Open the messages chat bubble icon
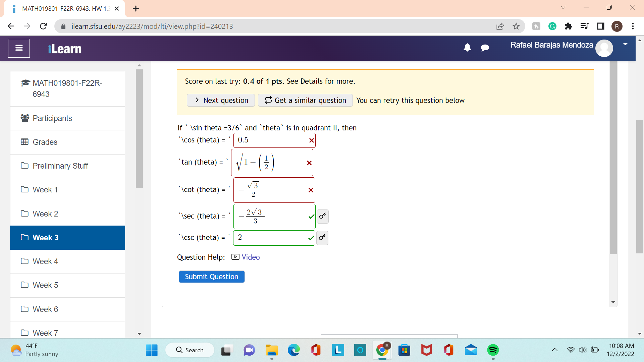The width and height of the screenshot is (644, 362). (485, 48)
